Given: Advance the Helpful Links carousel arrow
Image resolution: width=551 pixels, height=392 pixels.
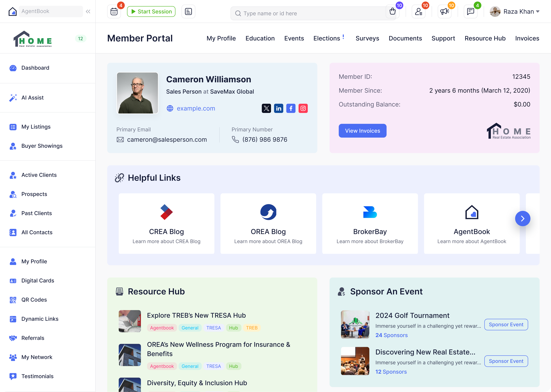Looking at the screenshot, I should pos(523,219).
